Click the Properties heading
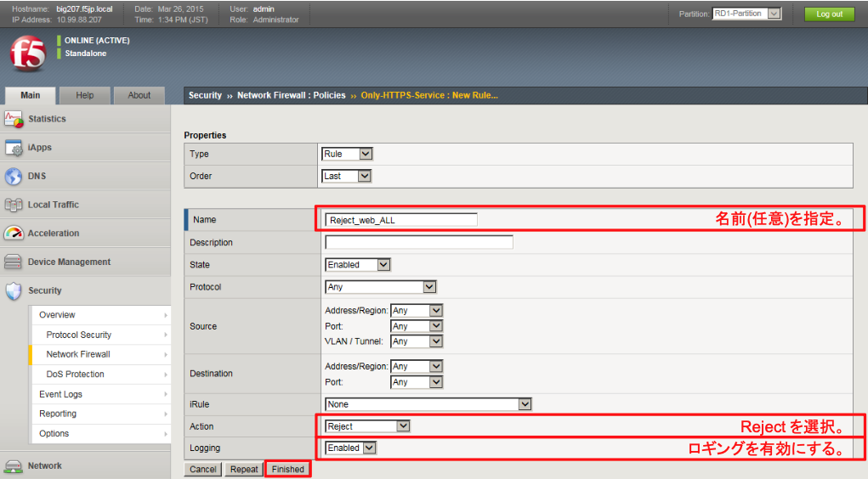This screenshot has width=868, height=479. coord(206,135)
